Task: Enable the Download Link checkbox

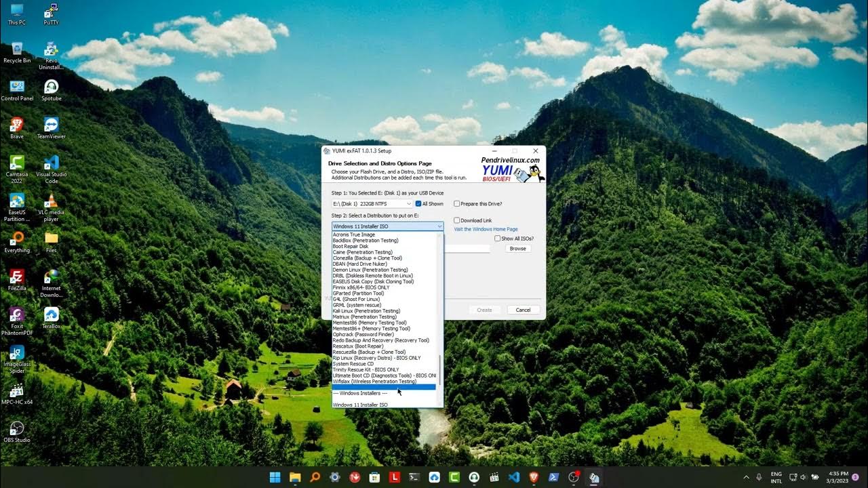Action: pyautogui.click(x=457, y=220)
